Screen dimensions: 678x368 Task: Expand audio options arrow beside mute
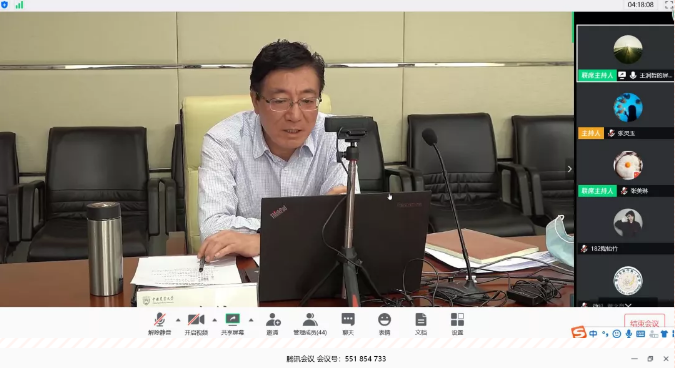click(178, 320)
